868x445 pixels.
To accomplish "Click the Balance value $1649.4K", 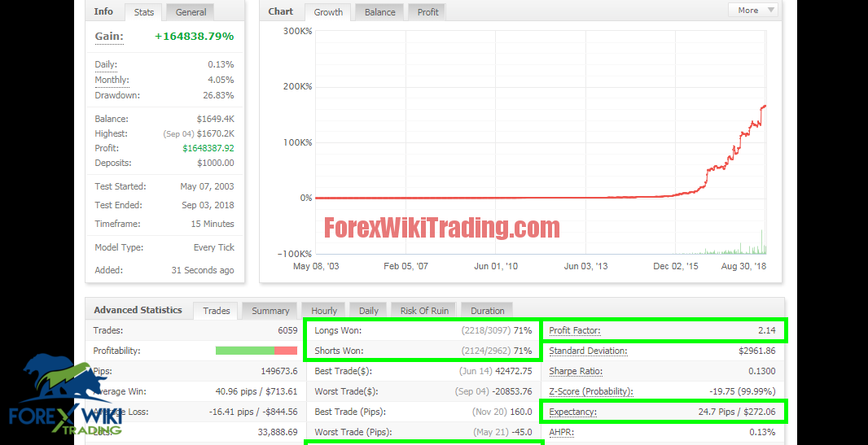I will [213, 119].
